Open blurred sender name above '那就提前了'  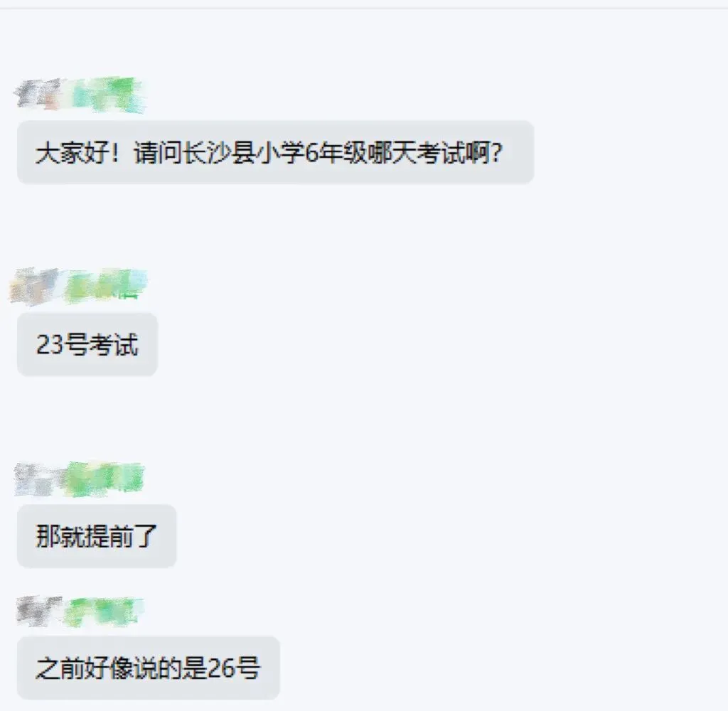point(79,479)
